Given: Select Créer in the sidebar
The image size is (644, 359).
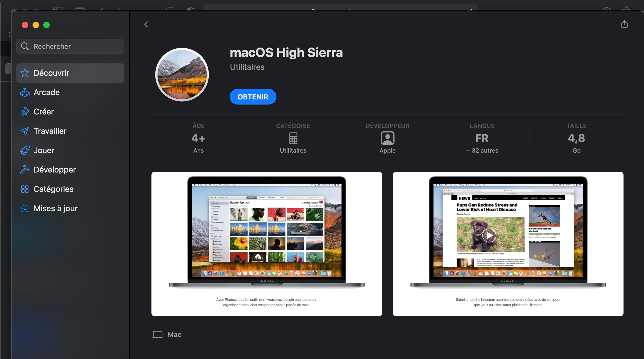Looking at the screenshot, I should [x=44, y=112].
